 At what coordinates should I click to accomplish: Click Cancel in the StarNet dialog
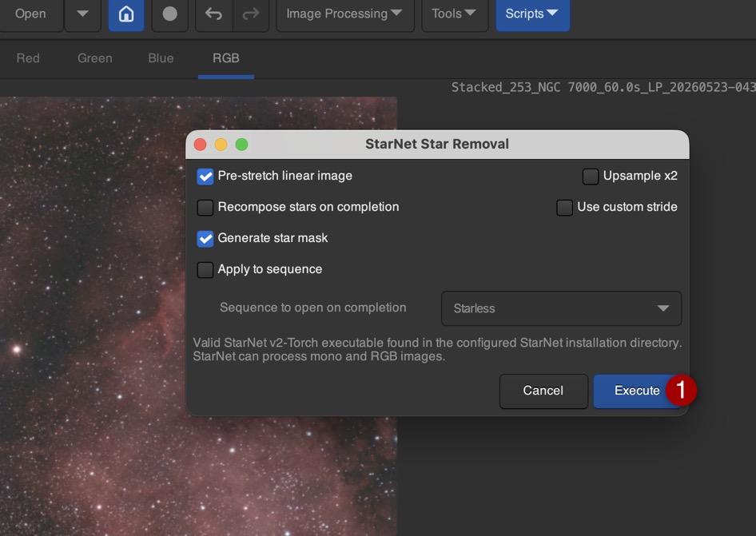point(543,391)
